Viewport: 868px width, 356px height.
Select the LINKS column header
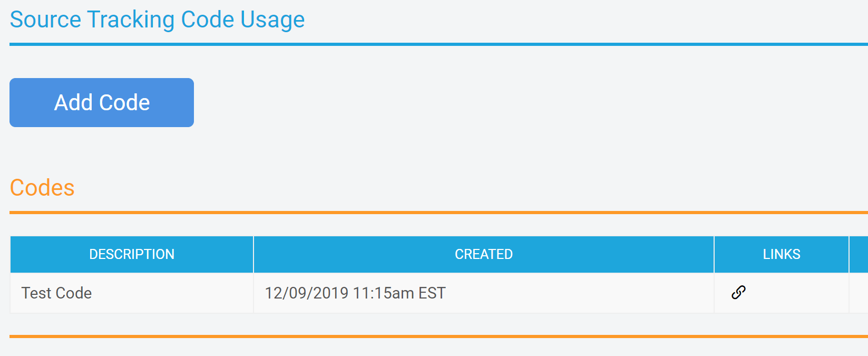click(x=781, y=254)
